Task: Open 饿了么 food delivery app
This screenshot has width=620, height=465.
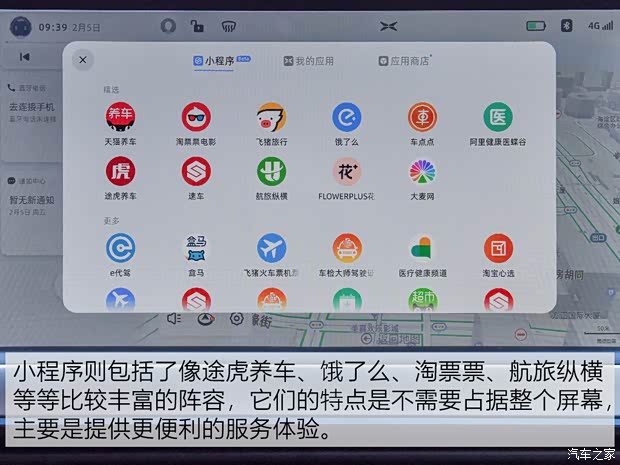Action: 347,117
